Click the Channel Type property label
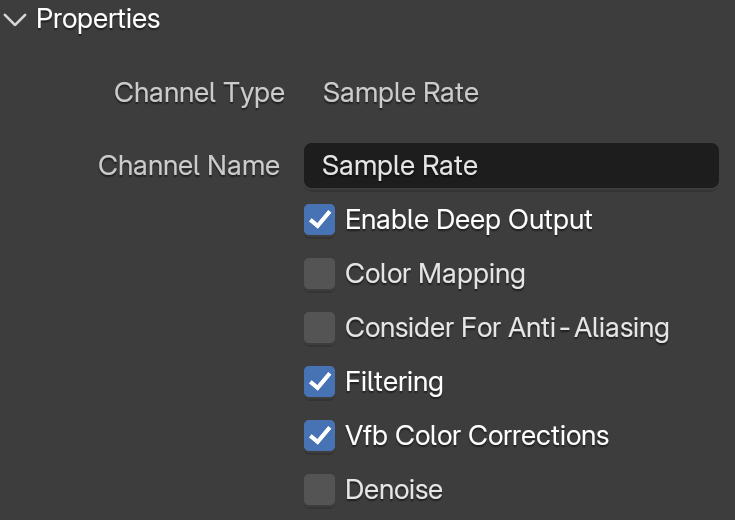Screen dimensions: 735x520 tap(200, 93)
